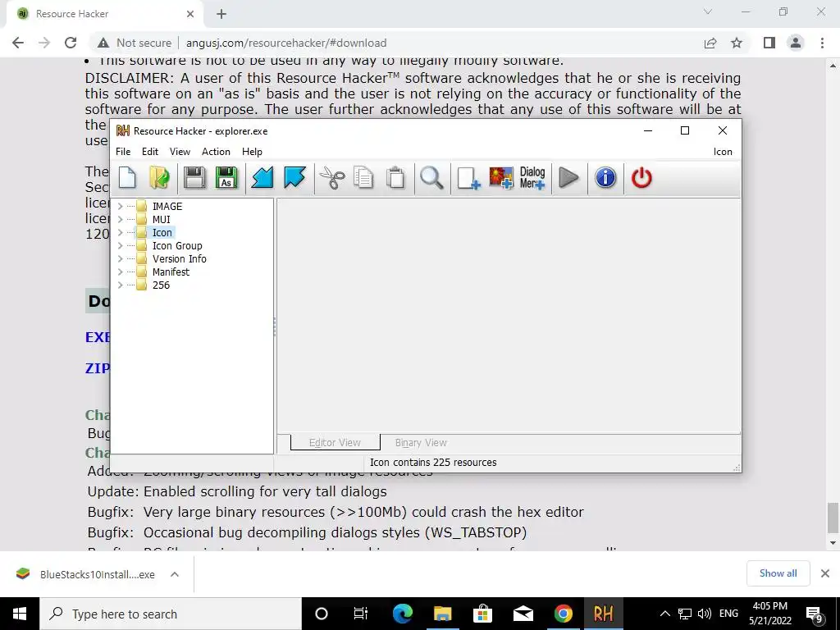Open File Explorer from taskbar
This screenshot has width=840, height=630.
coord(442,614)
